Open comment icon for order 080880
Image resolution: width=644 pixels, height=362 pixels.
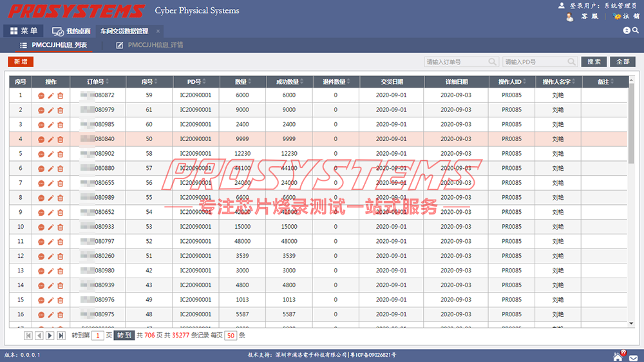point(41,169)
